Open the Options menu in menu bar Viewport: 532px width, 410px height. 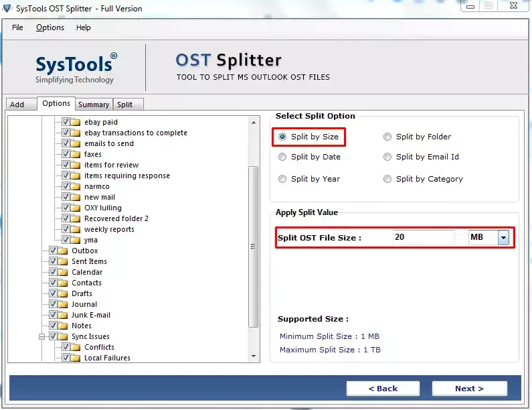coord(50,27)
